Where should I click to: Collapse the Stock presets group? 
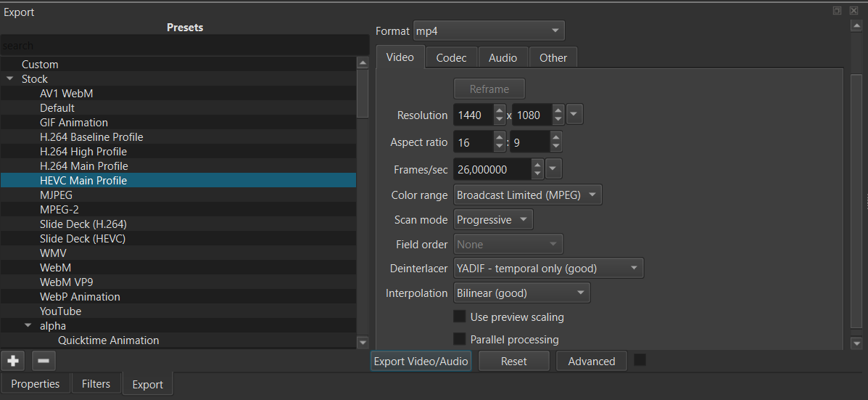click(10, 79)
